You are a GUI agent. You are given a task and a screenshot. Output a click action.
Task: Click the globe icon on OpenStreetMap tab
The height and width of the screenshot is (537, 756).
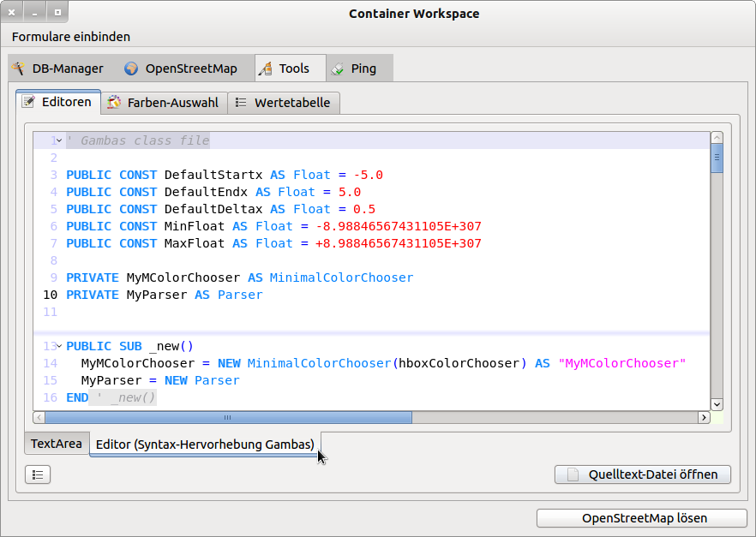tap(131, 69)
